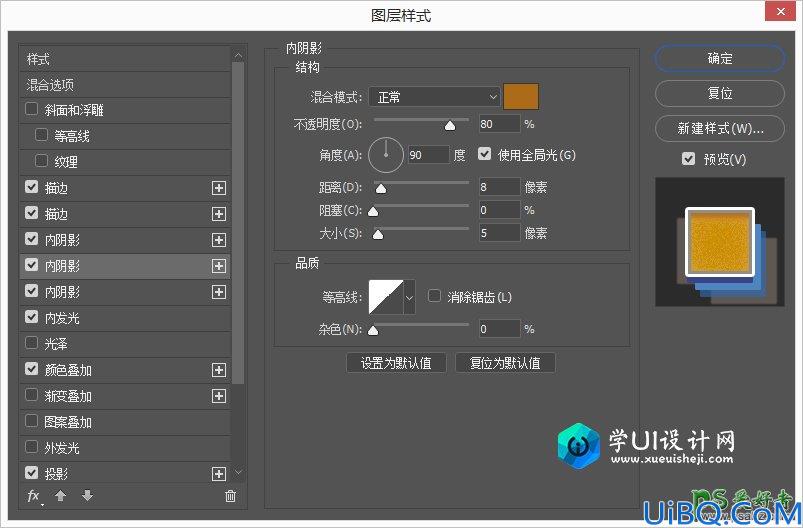This screenshot has width=803, height=528.
Task: Click the 大小 value field showing 5
Action: pyautogui.click(x=499, y=233)
